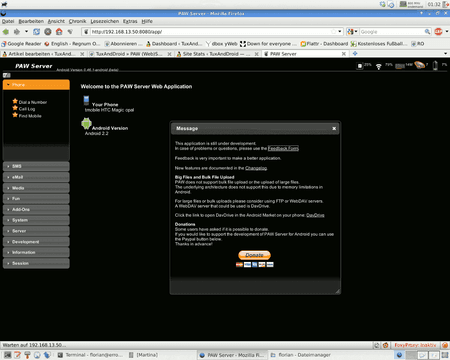Screen dimensions: 450x360
Task: Click the Firefox reload page icon
Action: 36,32
